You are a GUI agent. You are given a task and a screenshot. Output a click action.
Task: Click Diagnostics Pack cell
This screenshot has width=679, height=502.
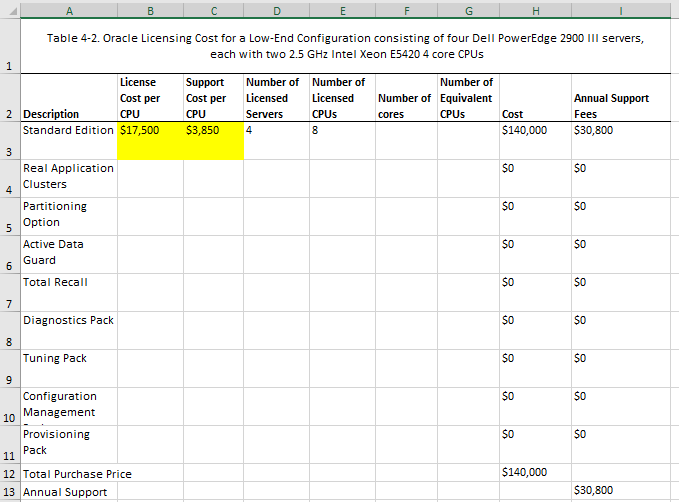[69, 331]
